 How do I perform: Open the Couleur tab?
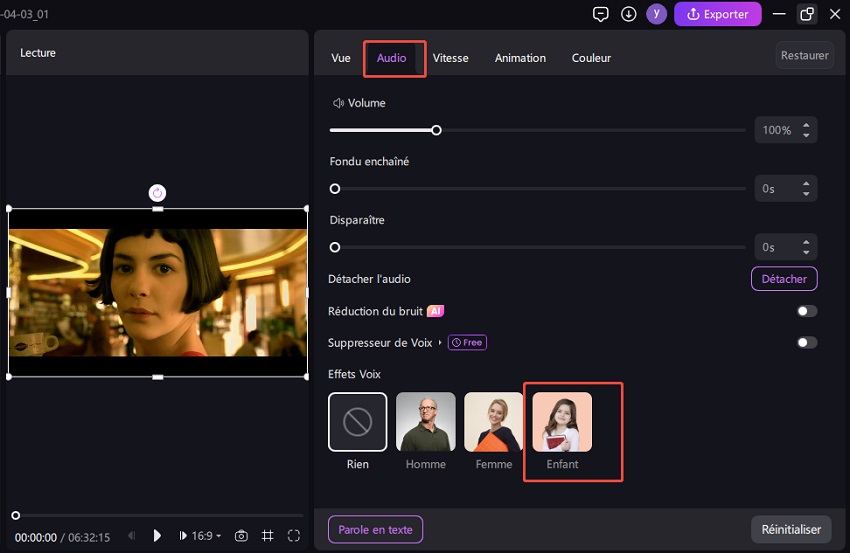pos(591,58)
